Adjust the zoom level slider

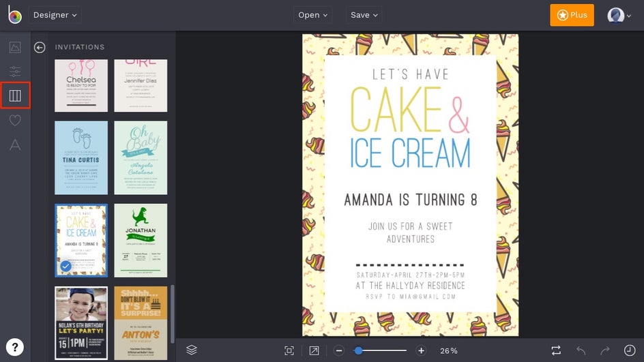click(380, 350)
